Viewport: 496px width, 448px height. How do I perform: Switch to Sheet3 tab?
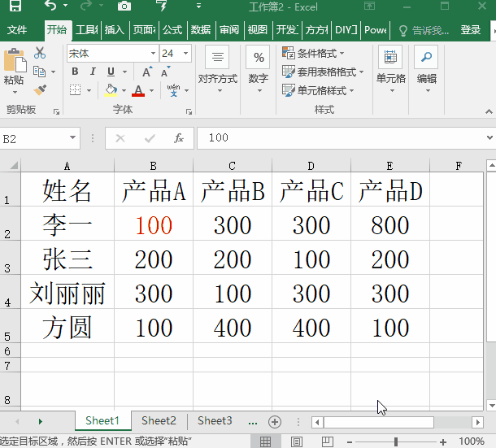[x=215, y=421]
